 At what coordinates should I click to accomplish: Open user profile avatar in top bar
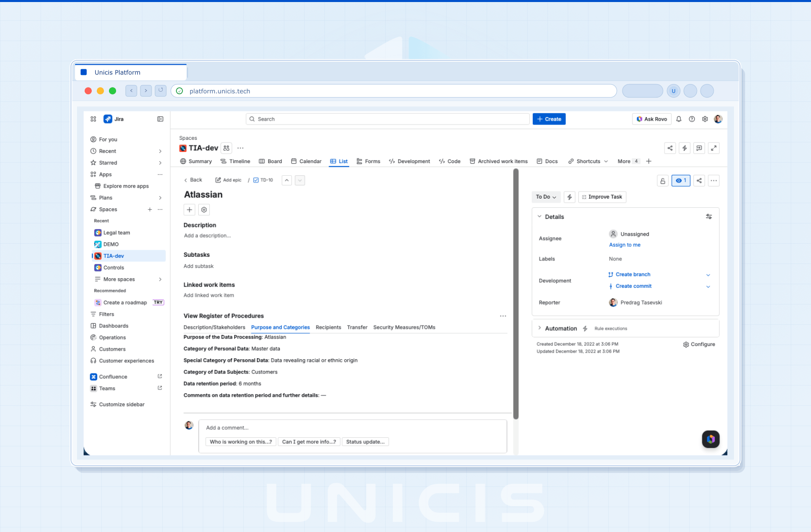pos(718,119)
